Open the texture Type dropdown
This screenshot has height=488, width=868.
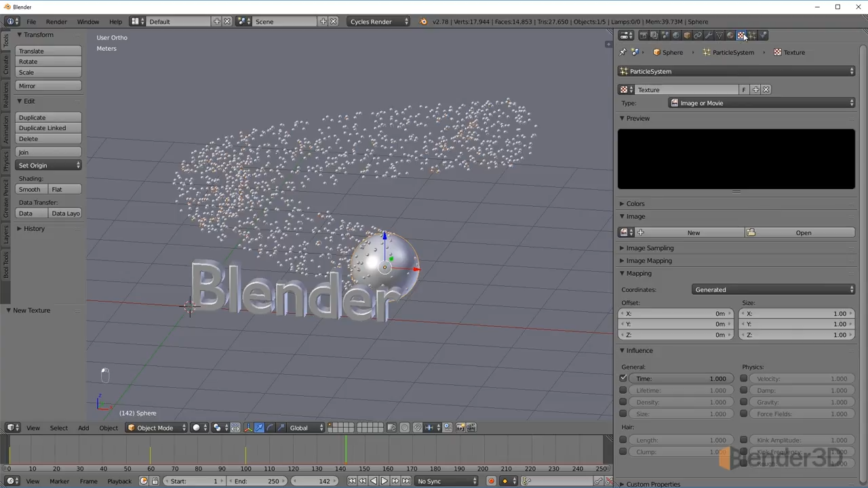[762, 103]
